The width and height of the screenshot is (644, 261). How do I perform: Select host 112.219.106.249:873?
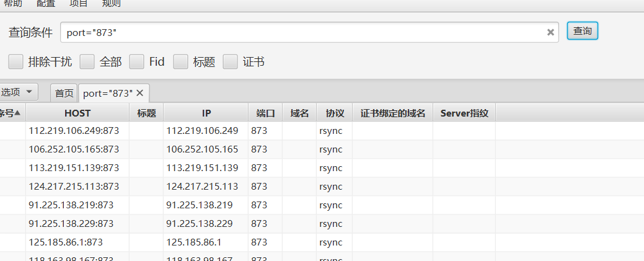pos(74,131)
